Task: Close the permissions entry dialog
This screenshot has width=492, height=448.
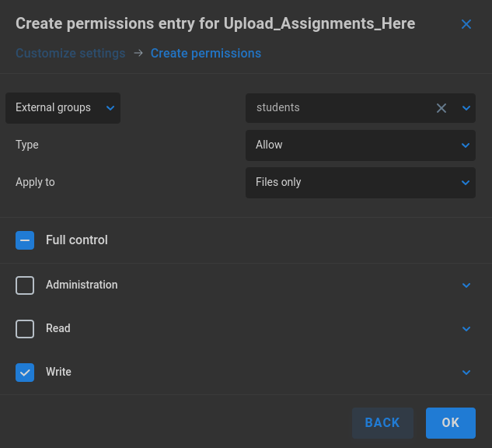Action: [x=466, y=24]
